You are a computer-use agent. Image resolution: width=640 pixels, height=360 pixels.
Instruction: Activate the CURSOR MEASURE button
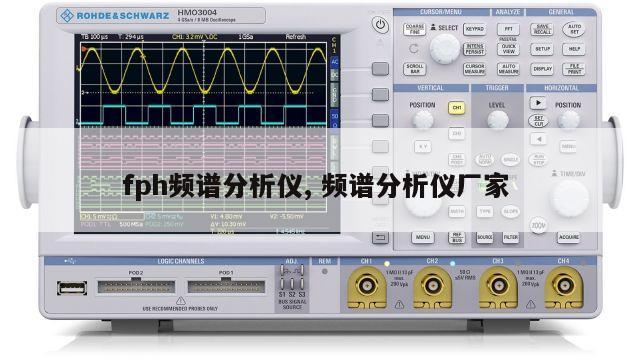pos(474,69)
